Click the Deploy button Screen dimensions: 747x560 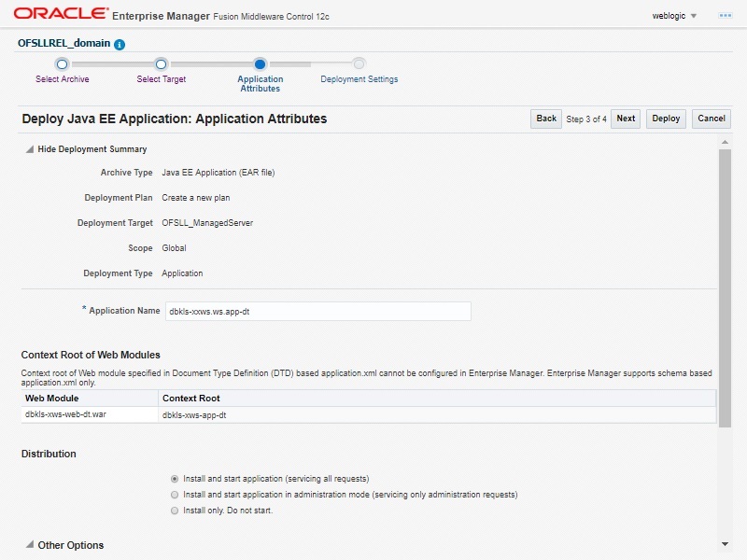666,119
